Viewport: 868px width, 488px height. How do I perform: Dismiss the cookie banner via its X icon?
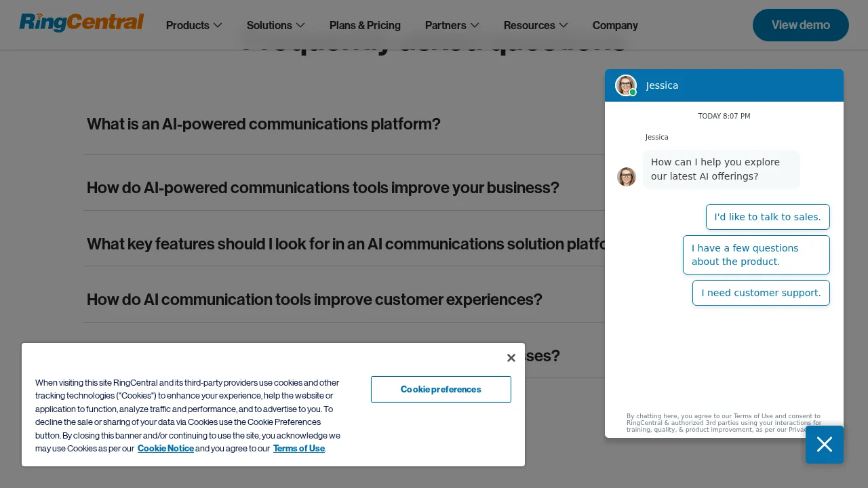click(x=511, y=358)
